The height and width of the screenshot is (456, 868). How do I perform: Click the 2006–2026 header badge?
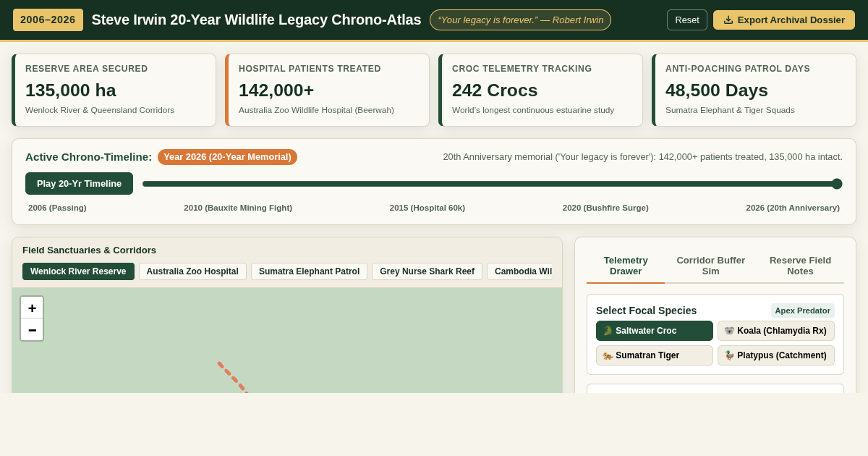point(48,20)
